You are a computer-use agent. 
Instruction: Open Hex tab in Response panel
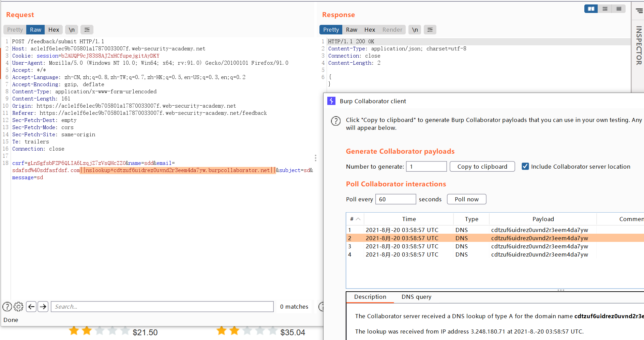click(x=370, y=30)
